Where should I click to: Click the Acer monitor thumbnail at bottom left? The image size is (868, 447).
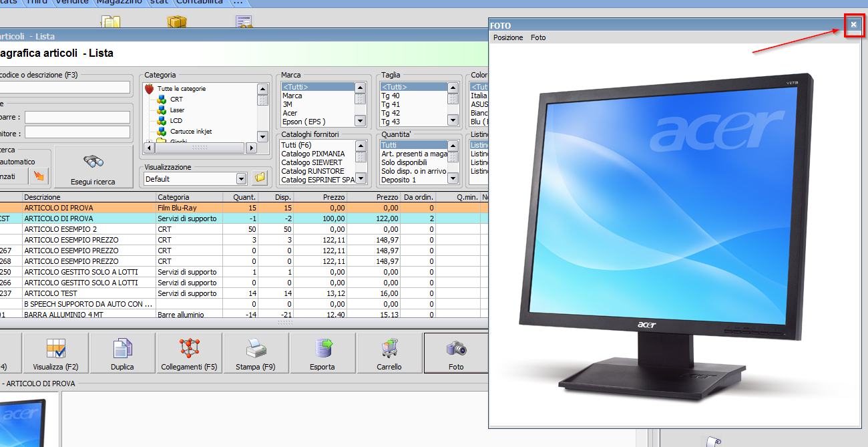pyautogui.click(x=23, y=422)
